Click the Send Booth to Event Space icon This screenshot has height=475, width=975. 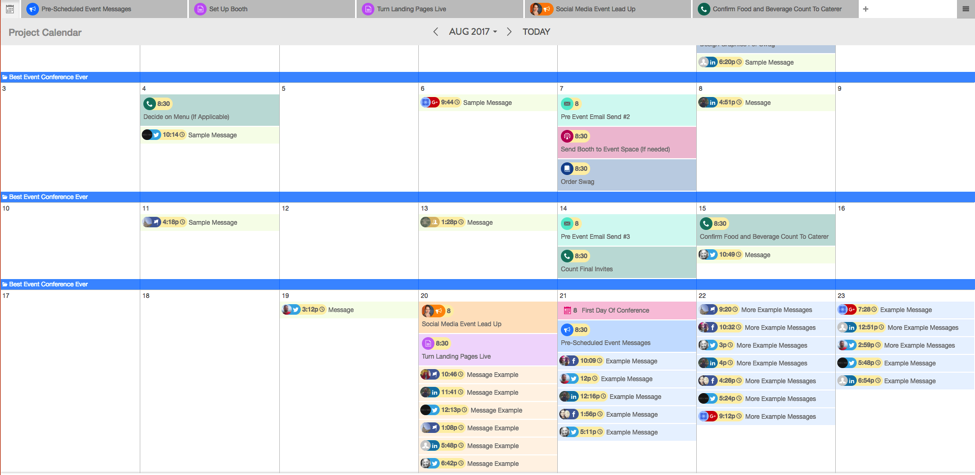tap(567, 136)
